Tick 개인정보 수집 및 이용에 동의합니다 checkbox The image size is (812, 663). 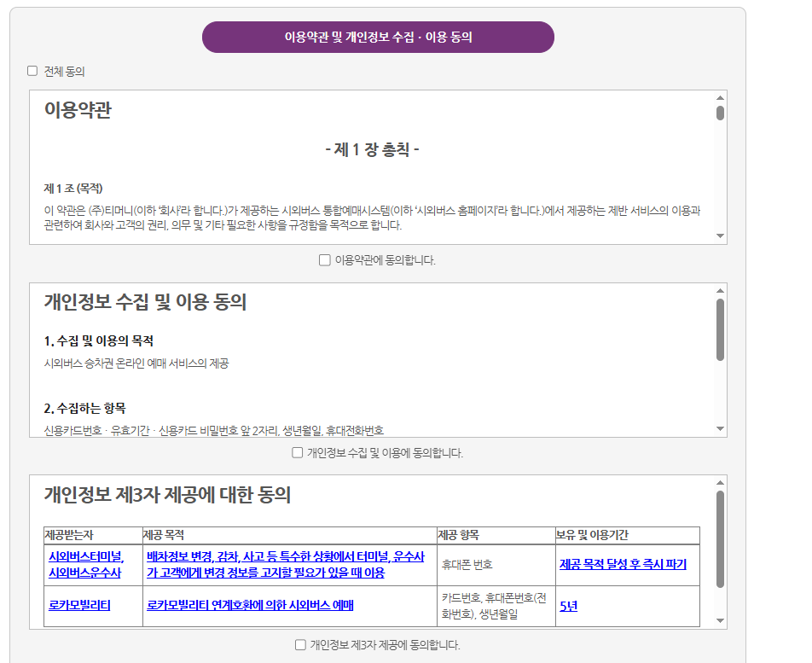297,453
